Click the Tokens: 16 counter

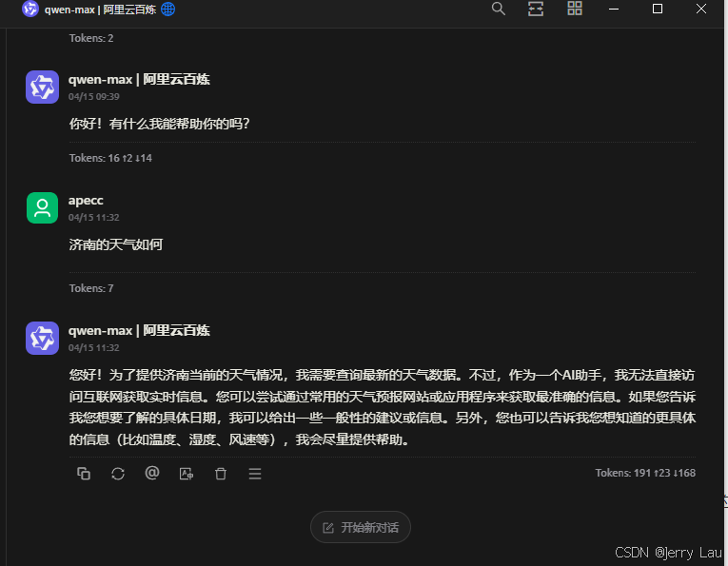[x=110, y=158]
